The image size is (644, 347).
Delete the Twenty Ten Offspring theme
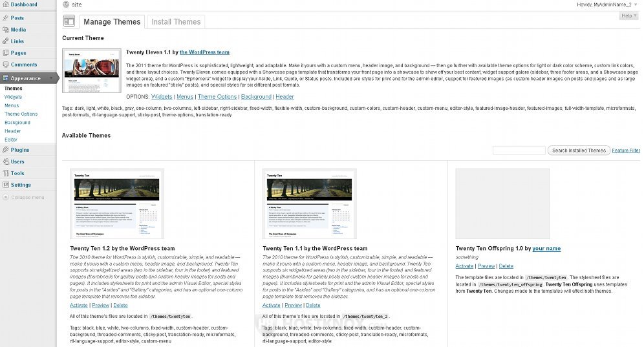[x=506, y=266]
